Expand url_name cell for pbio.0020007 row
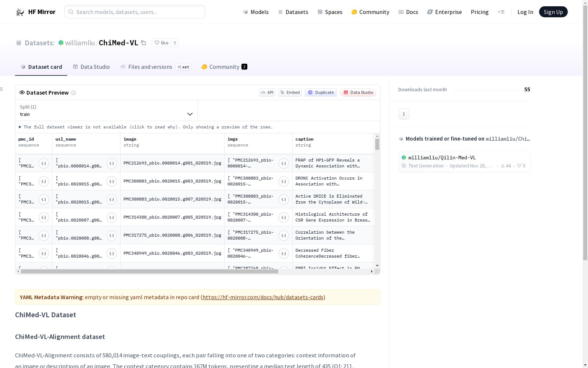The width and height of the screenshot is (588, 368). [x=112, y=217]
